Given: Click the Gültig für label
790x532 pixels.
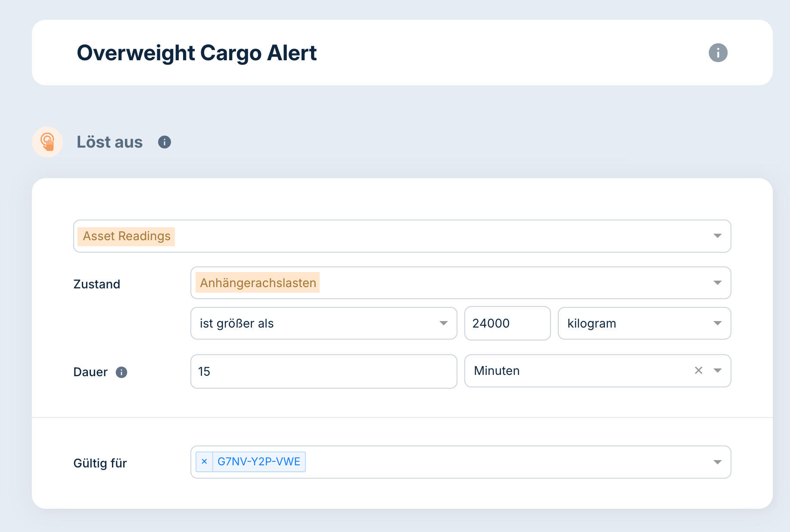Looking at the screenshot, I should (100, 463).
